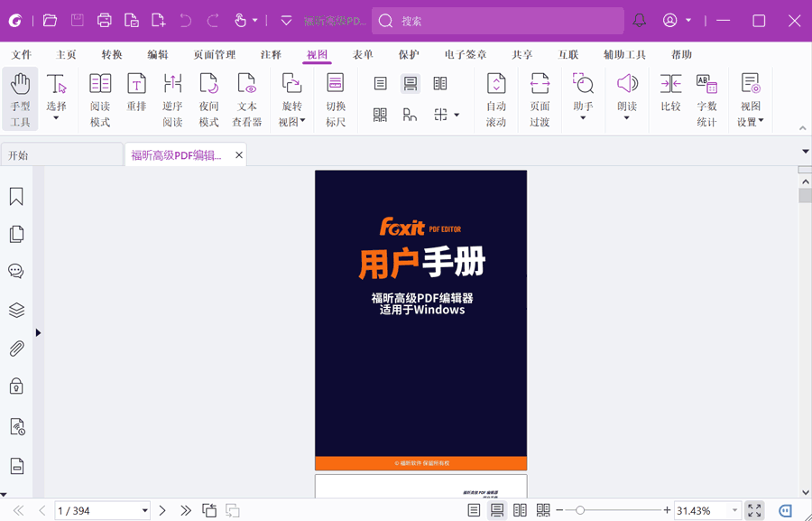Screen dimensions: 812x521
Task: Switch to single page layout in the ribbon
Action: 380,83
